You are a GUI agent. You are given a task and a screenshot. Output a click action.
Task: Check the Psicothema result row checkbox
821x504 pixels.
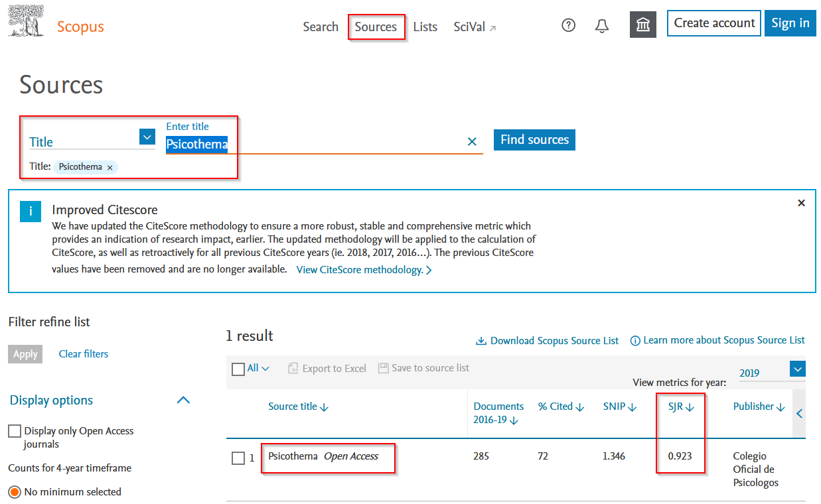(238, 458)
